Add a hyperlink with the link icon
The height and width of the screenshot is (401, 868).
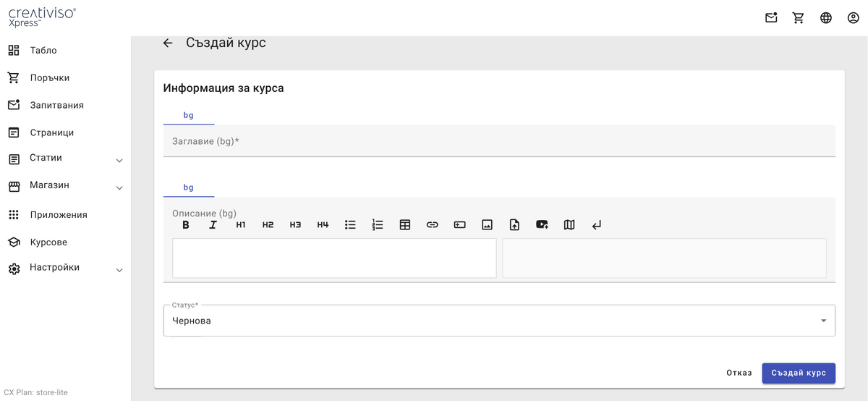click(433, 225)
